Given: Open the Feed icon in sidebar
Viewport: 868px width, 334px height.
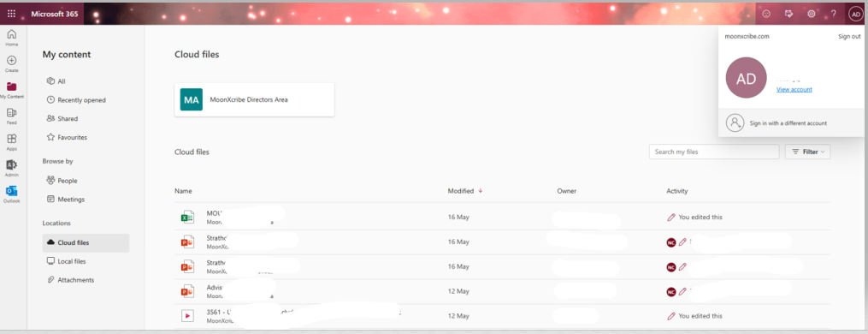Looking at the screenshot, I should click(12, 116).
